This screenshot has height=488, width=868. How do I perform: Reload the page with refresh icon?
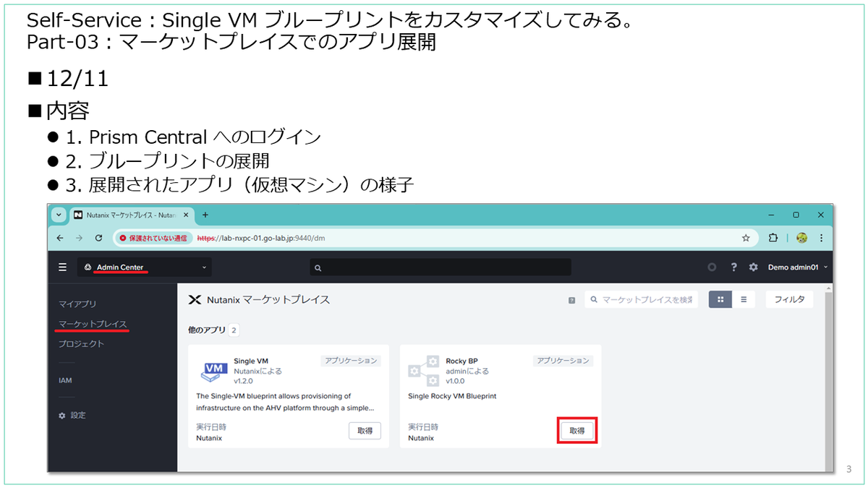tap(98, 237)
